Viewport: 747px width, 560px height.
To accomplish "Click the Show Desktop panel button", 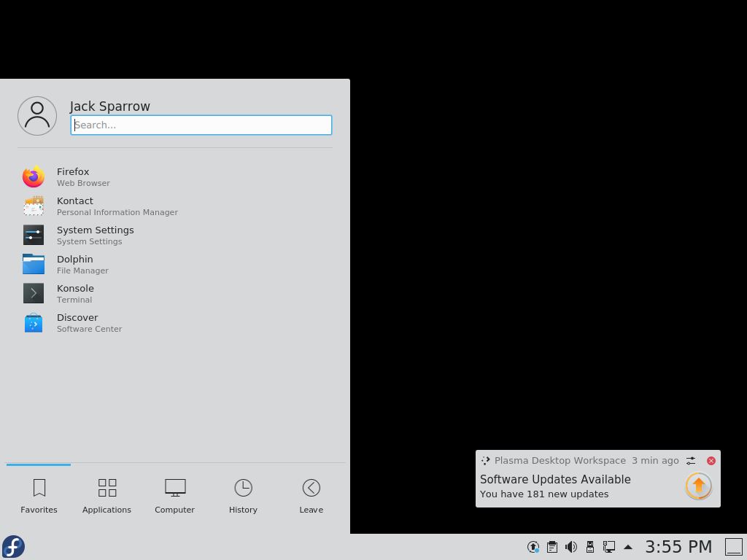I will tap(734, 547).
